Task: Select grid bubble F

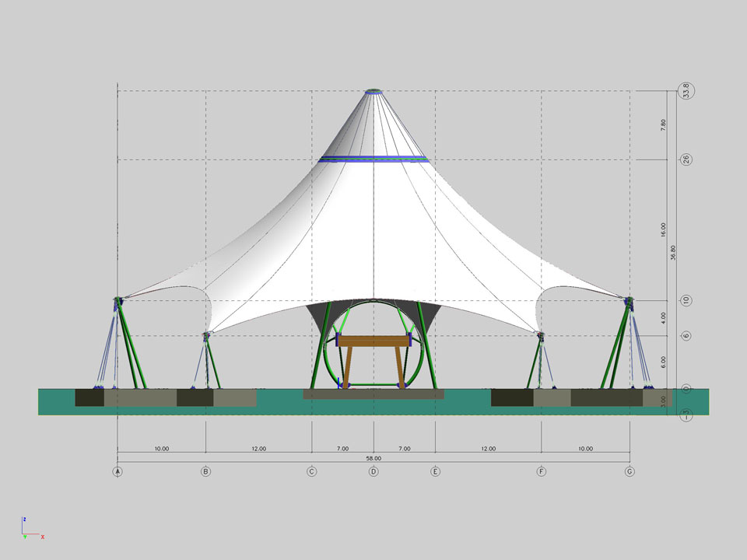Action: (541, 471)
